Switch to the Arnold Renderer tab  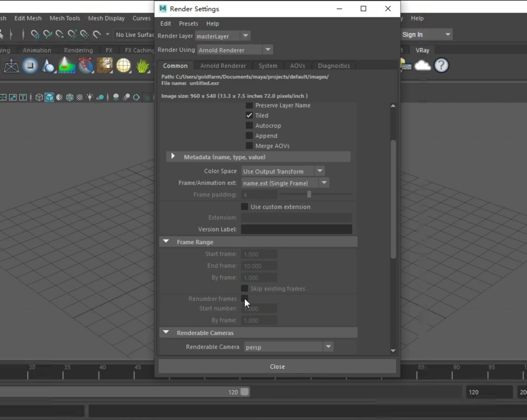tap(223, 66)
